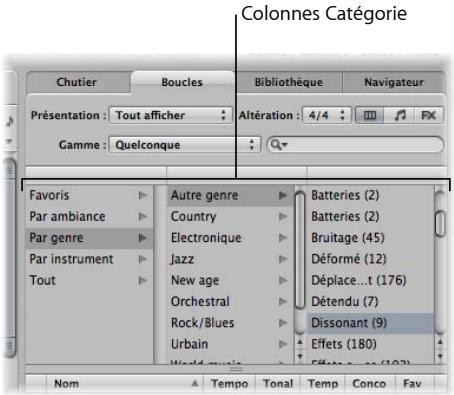454x395 pixels.
Task: Switch to music view button
Action: [x=399, y=115]
